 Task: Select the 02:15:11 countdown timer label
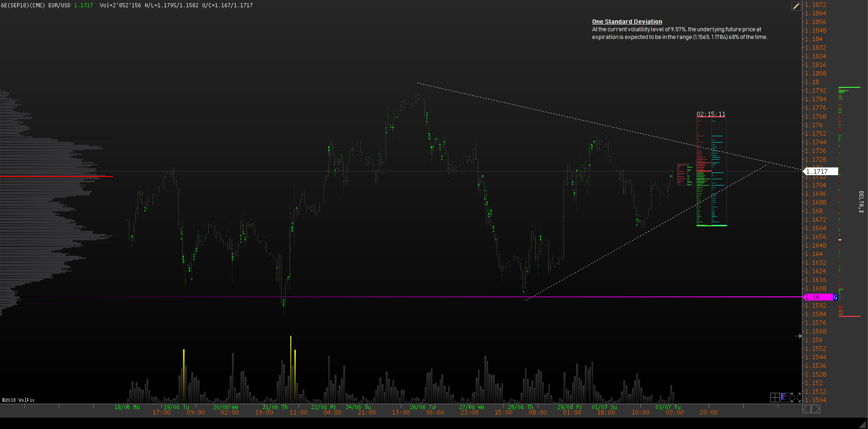click(x=711, y=114)
